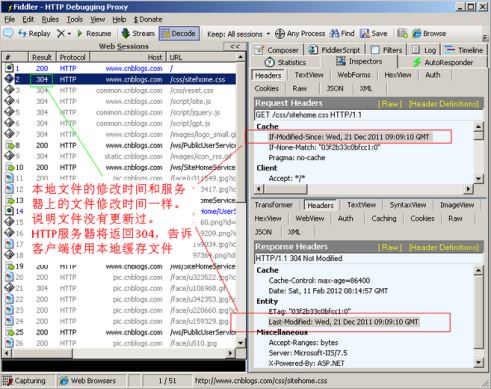
Task: Switch to the FiddlerScript tab
Action: pyautogui.click(x=334, y=50)
